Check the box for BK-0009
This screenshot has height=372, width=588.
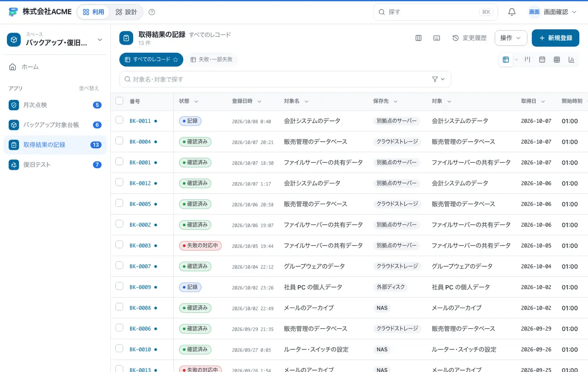point(119,286)
